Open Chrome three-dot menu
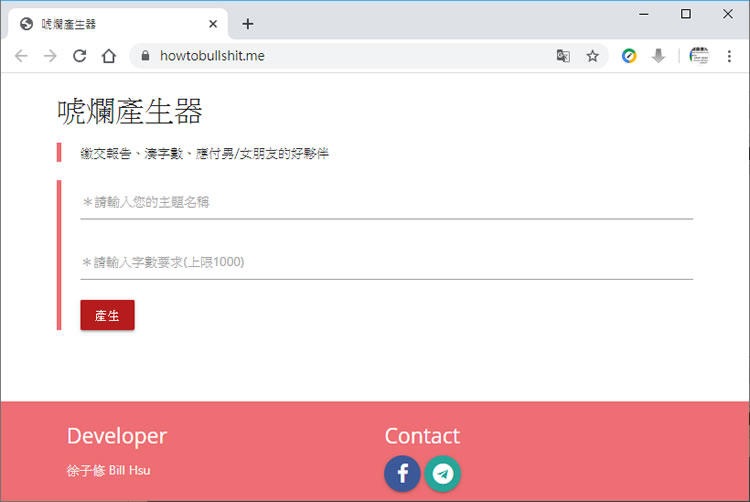750x502 pixels. tap(729, 56)
